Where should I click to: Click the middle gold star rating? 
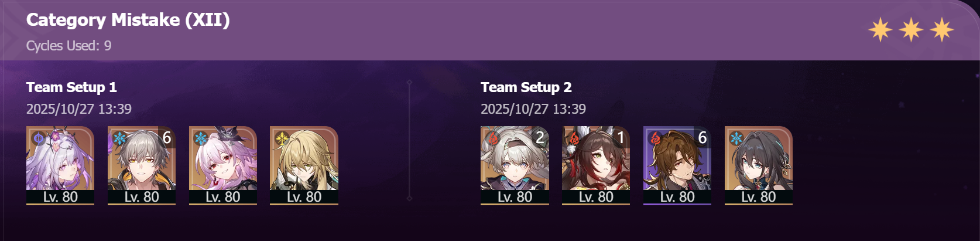911,30
